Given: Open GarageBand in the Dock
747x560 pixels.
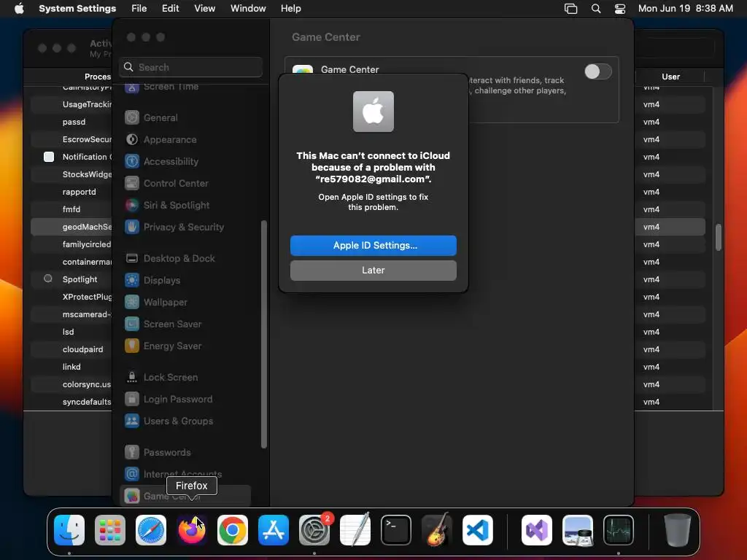Looking at the screenshot, I should pyautogui.click(x=437, y=530).
